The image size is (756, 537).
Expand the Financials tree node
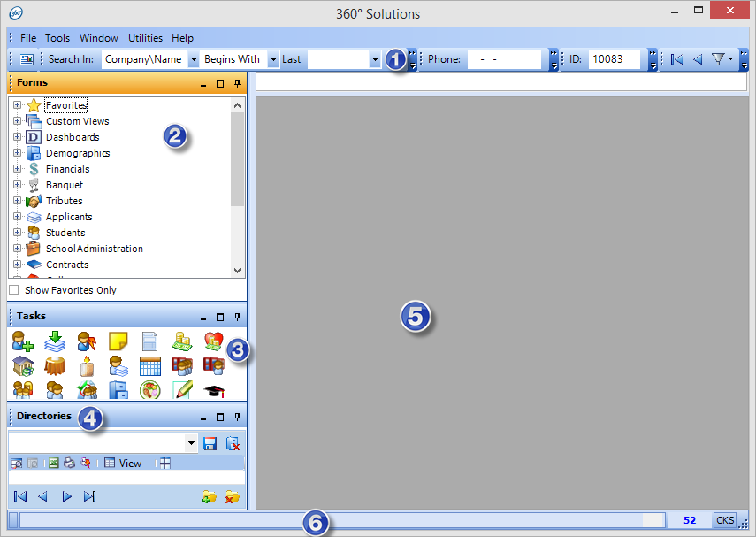(x=18, y=168)
